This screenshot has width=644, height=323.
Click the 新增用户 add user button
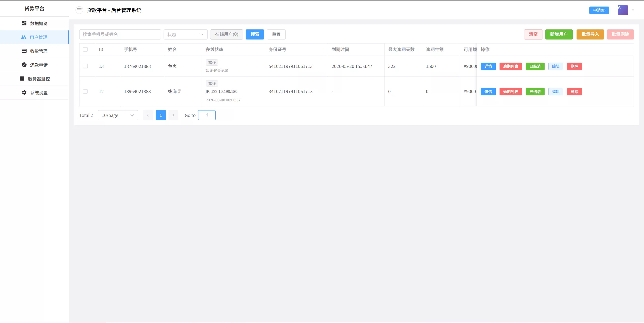pos(559,34)
